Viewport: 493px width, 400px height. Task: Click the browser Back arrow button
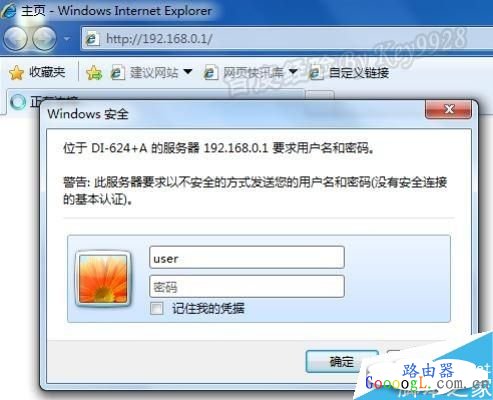[x=15, y=39]
